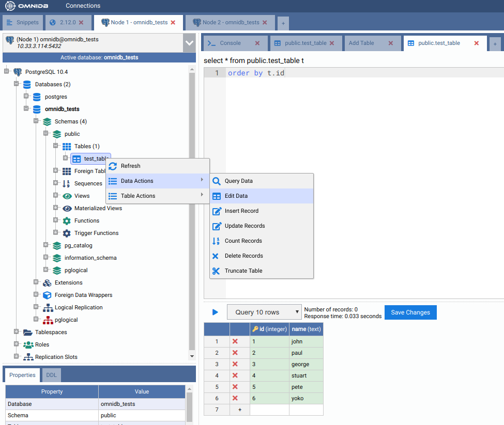Click the Materialized Views eye icon
The image size is (504, 425).
(67, 208)
